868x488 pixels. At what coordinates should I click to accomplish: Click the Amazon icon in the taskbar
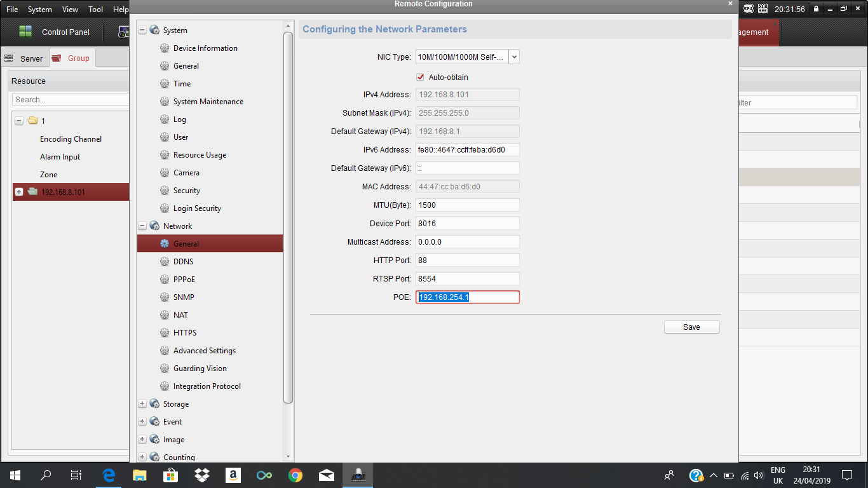(233, 475)
